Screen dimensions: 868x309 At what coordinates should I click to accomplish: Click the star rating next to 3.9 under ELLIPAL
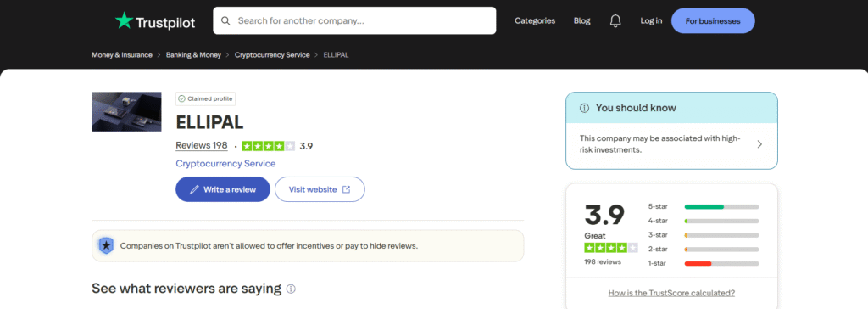(x=269, y=146)
